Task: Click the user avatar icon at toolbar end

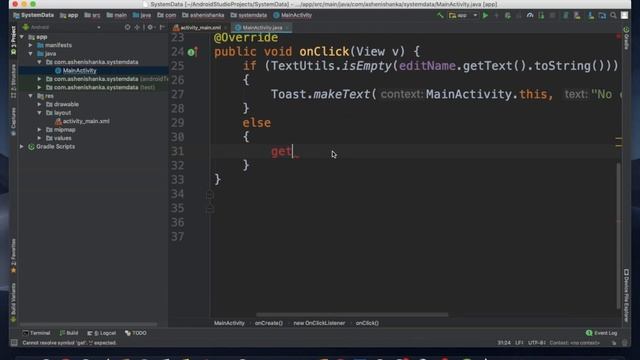Action: click(x=624, y=16)
